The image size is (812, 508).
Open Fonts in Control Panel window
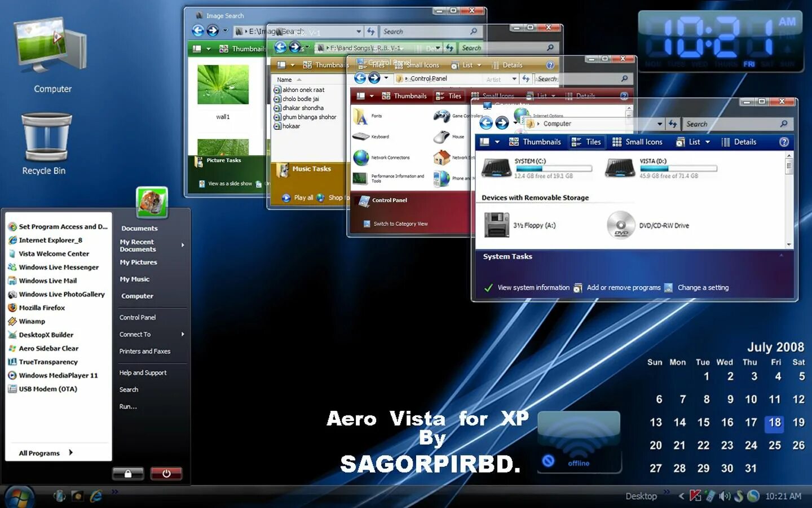point(361,116)
